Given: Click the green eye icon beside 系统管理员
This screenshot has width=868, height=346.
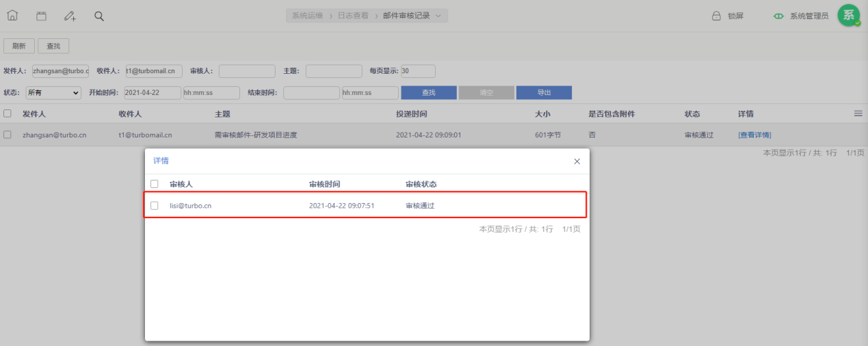Looking at the screenshot, I should pyautogui.click(x=778, y=16).
